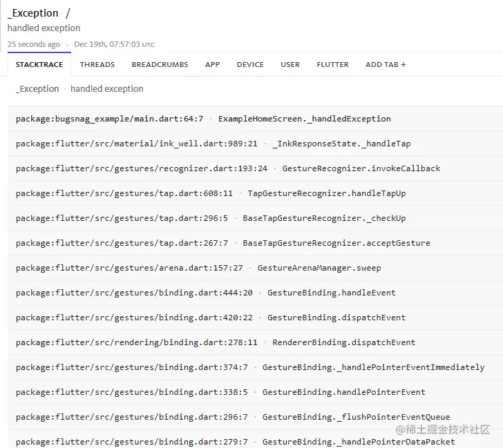The width and height of the screenshot is (503, 448).
Task: Click GestureBinding.handlePointerEvent method name
Action: point(344,392)
